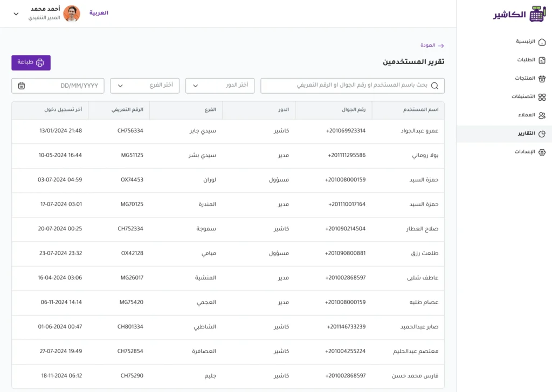
Task: Click login time 13/01/2024 21:48
Action: pos(60,131)
